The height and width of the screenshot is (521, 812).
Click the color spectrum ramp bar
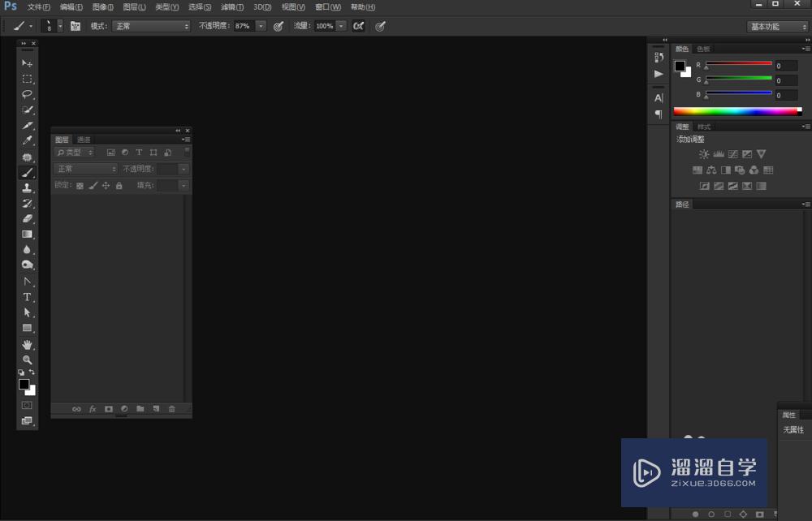[738, 110]
